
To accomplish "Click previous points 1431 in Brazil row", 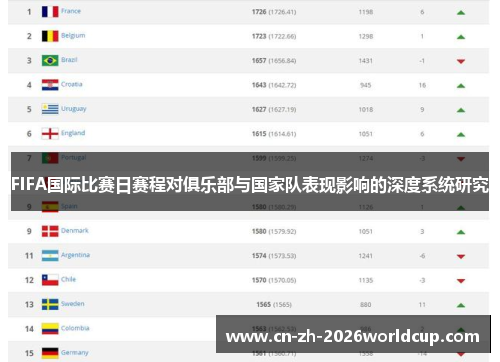I will pyautogui.click(x=366, y=61).
